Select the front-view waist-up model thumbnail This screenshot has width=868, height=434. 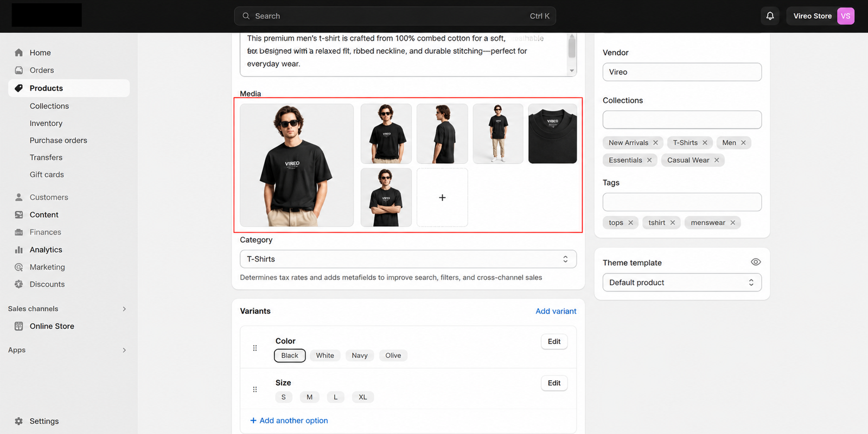tap(386, 133)
